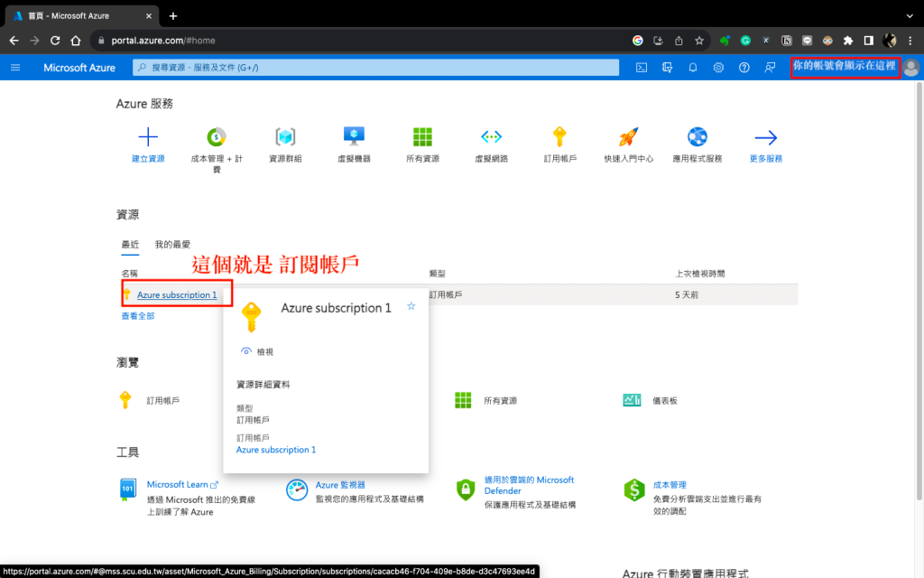924x578 pixels.
Task: Click the More services arrow icon
Action: click(x=765, y=137)
